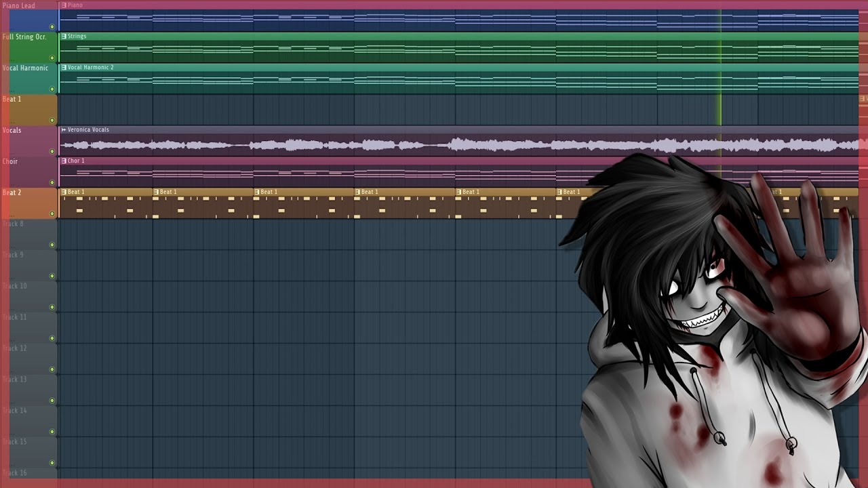Select the Piano Lead track header
The height and width of the screenshot is (488, 868).
pos(29,16)
